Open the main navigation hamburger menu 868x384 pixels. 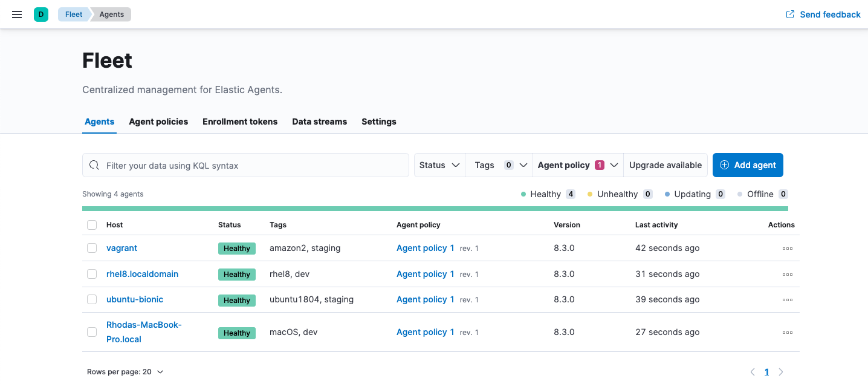pos(16,14)
